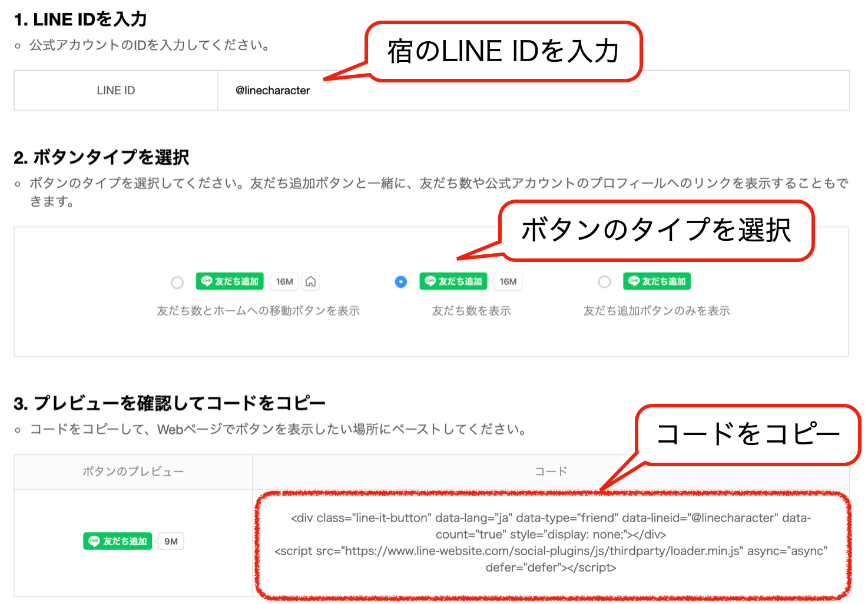
Task: Click the 友だち追加ボタンのみを表示 label text
Action: click(x=656, y=311)
